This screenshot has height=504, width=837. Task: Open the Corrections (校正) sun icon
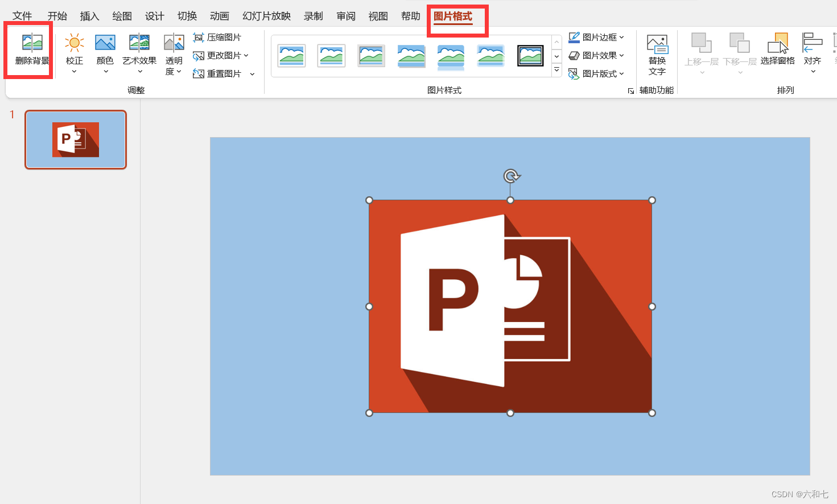(x=75, y=43)
